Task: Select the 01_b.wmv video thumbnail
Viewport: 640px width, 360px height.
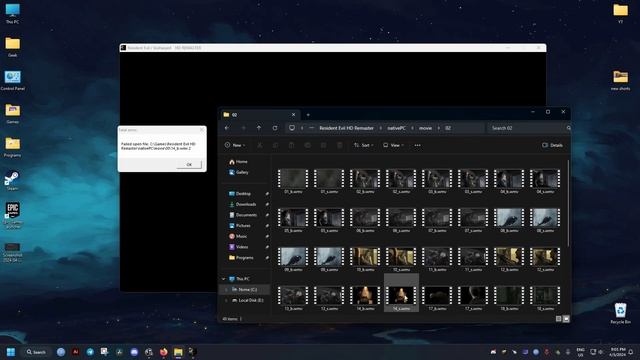Action: point(293,181)
